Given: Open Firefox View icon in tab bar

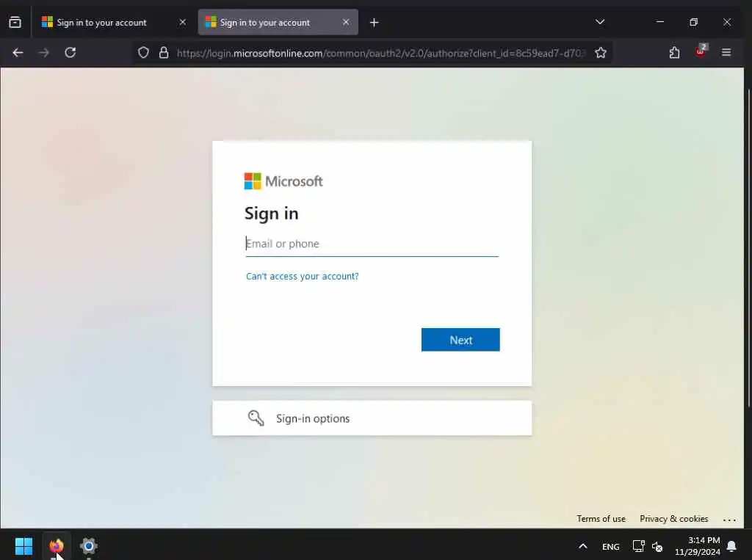Looking at the screenshot, I should coord(15,22).
